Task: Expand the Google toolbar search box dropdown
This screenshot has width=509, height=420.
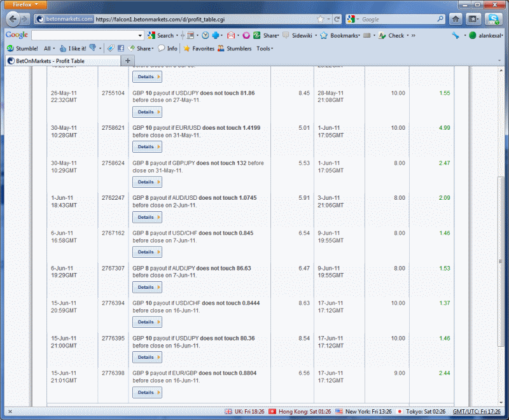Action: (140, 36)
